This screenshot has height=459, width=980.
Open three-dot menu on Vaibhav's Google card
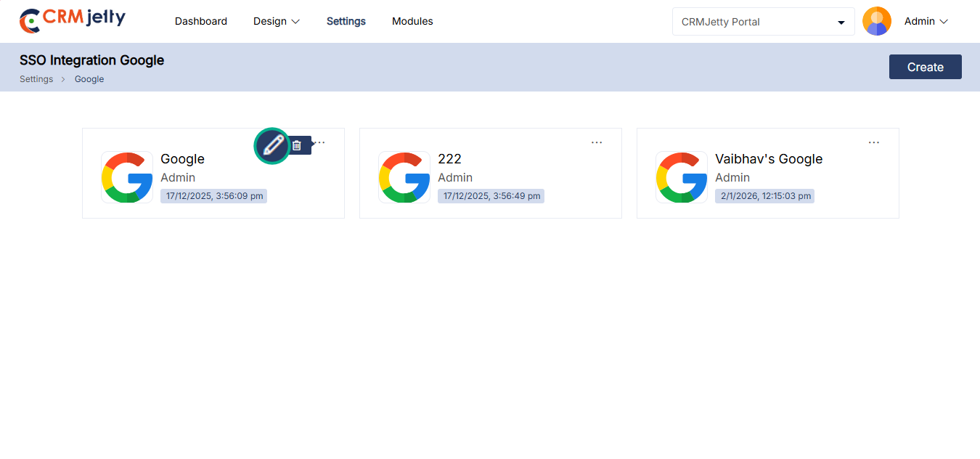tap(874, 142)
